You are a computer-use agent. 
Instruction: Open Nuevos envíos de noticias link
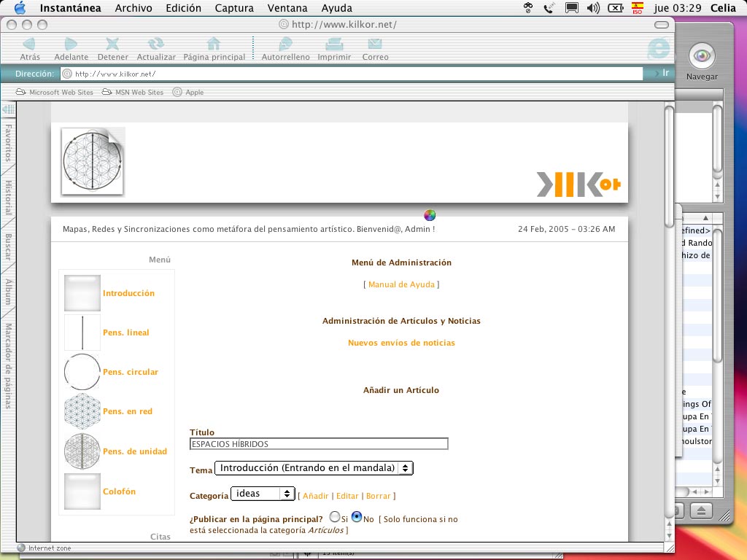click(401, 343)
